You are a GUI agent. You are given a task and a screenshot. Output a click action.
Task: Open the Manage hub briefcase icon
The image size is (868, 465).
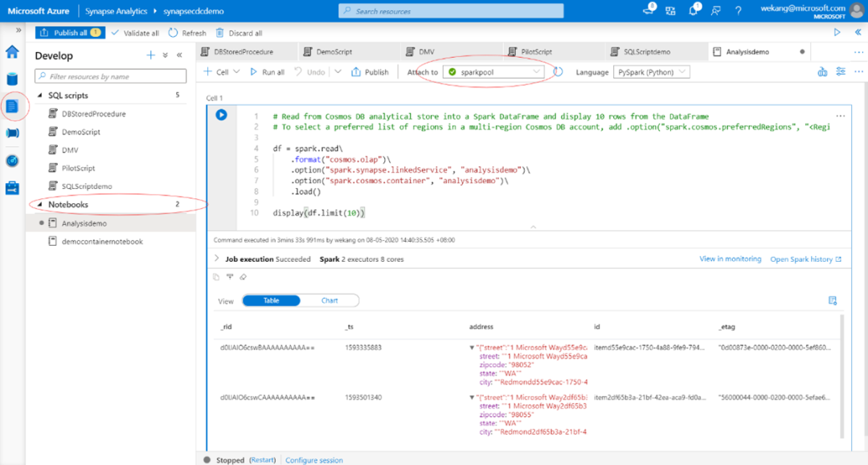pyautogui.click(x=12, y=188)
